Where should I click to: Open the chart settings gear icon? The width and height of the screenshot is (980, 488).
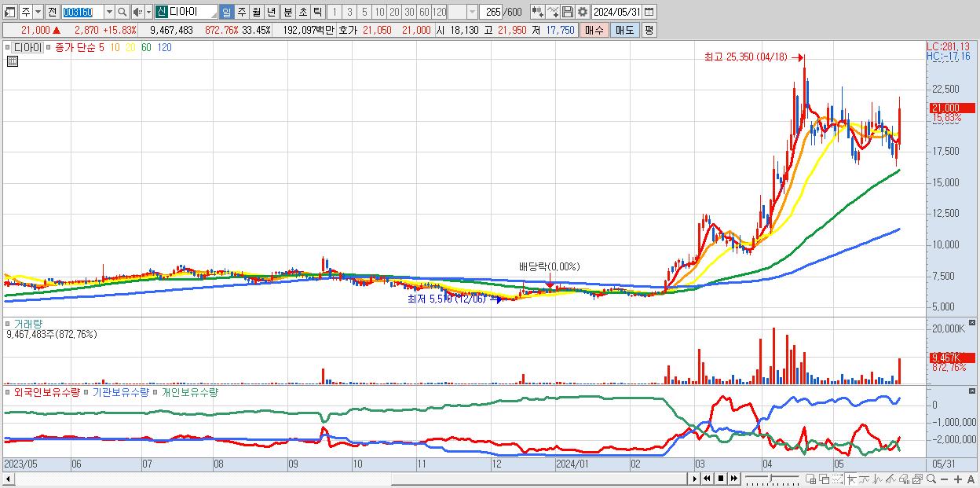582,13
